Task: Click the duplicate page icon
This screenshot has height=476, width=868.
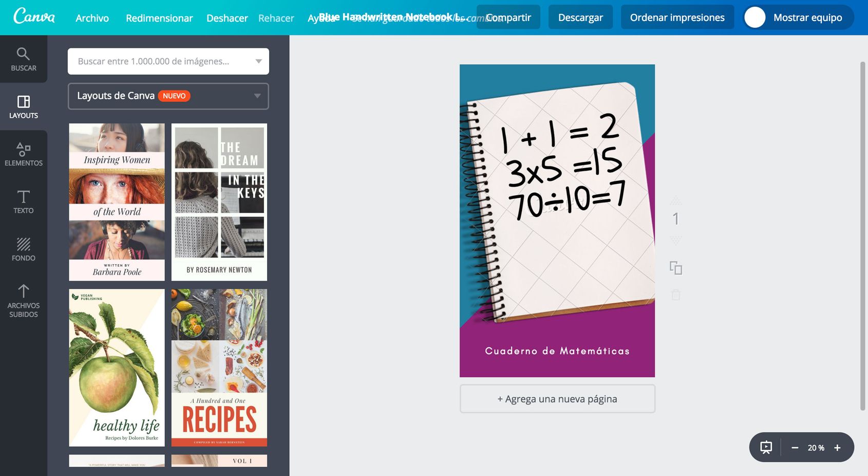Action: click(x=676, y=268)
